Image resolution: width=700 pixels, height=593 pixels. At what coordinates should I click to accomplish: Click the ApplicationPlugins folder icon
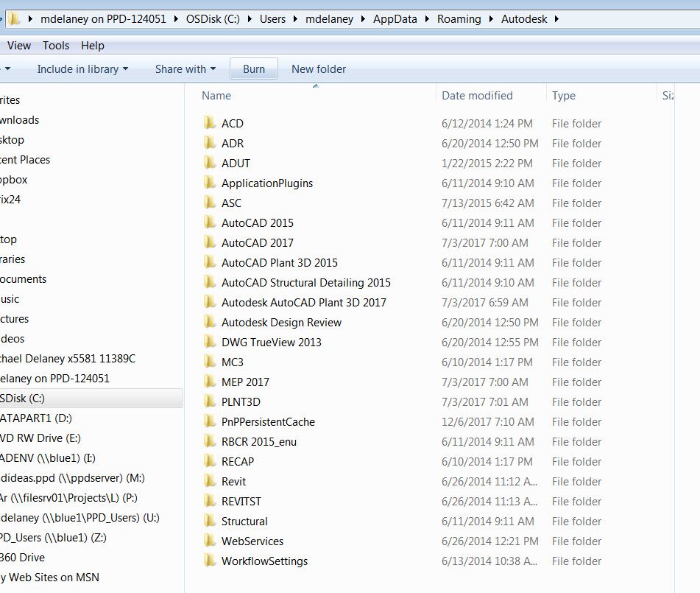[209, 183]
